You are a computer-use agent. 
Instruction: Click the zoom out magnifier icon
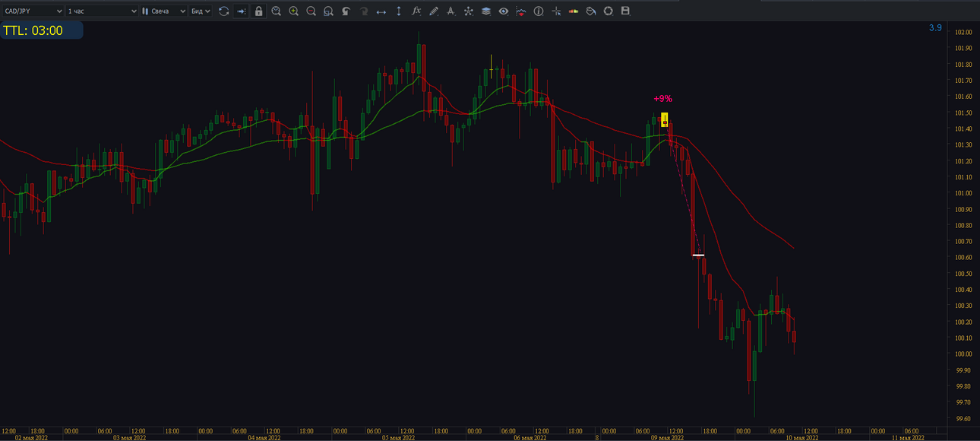tap(311, 11)
